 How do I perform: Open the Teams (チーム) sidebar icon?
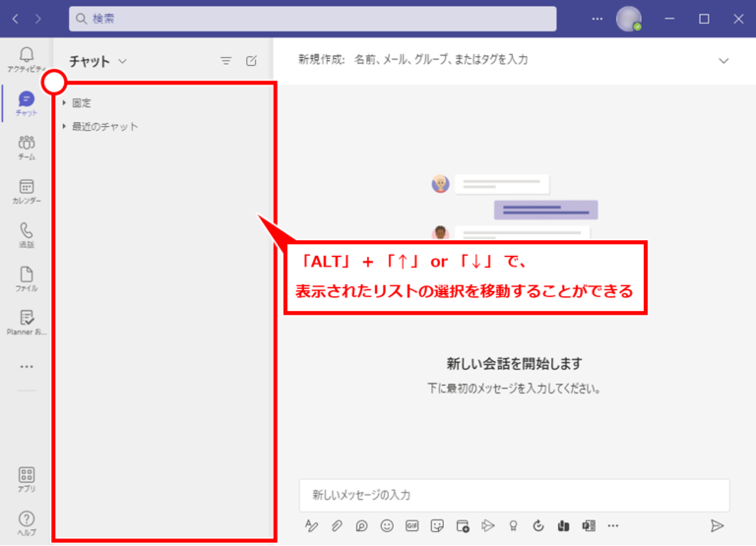27,148
